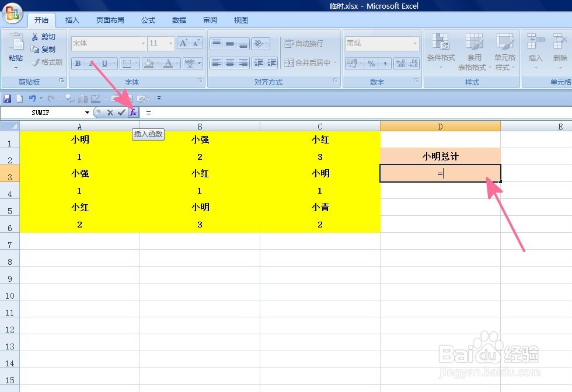Click the Format Painter (格式刷) button

(47, 62)
